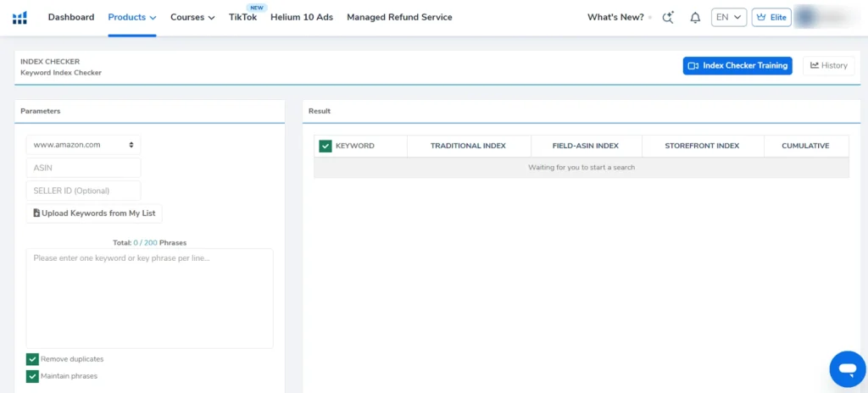Toggle the Maintain phrases checkbox
The image size is (868, 393).
coord(32,376)
